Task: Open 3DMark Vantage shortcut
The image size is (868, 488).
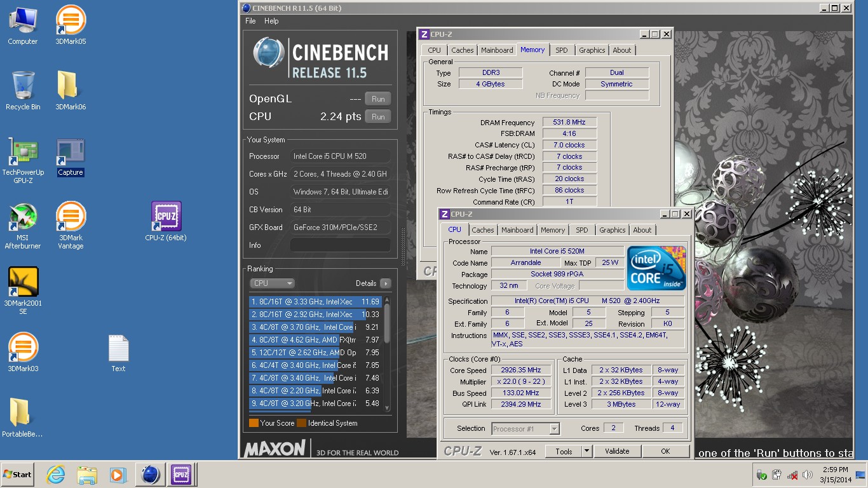Action: (x=71, y=226)
